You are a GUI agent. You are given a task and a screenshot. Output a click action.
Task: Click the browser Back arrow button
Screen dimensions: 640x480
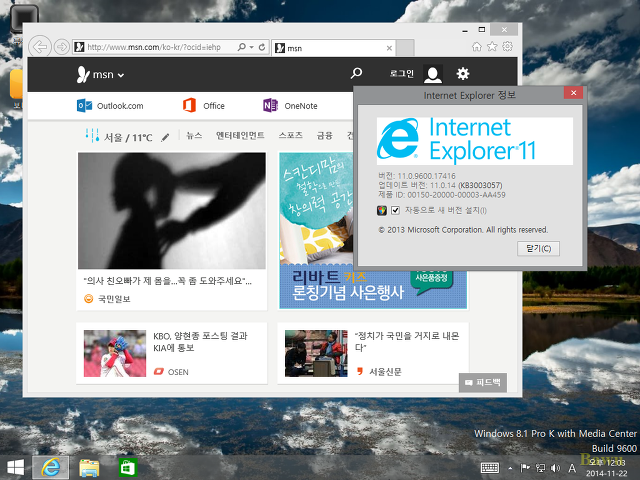pyautogui.click(x=40, y=47)
